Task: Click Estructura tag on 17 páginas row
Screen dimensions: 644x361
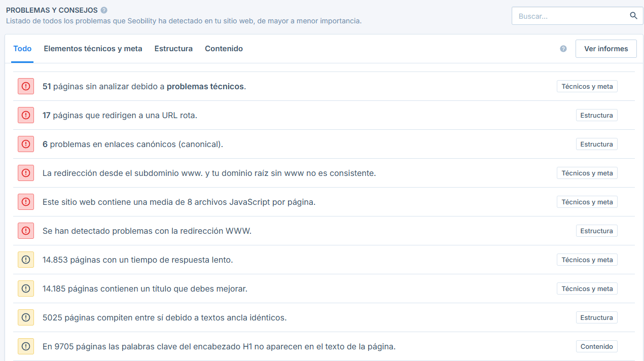Action: [x=596, y=115]
